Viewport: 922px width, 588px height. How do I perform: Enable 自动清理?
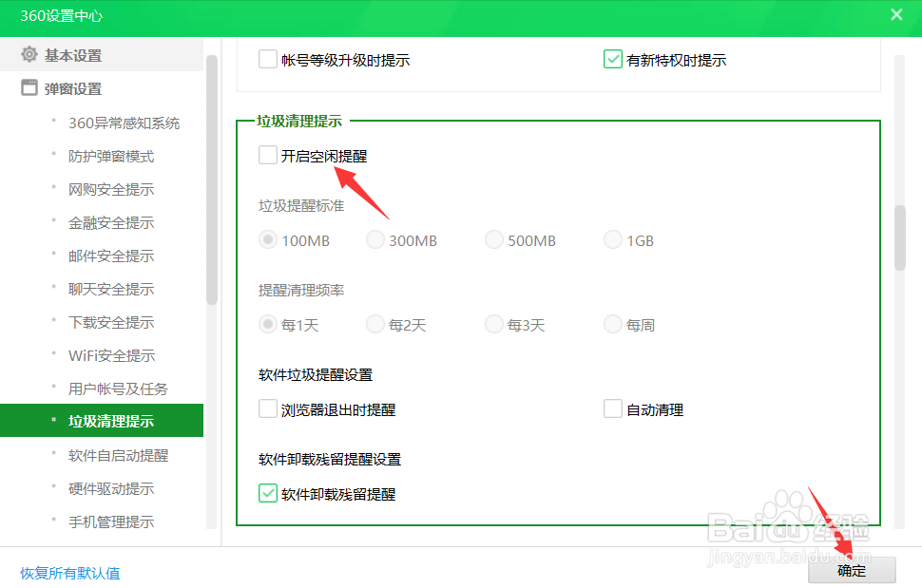pyautogui.click(x=613, y=408)
